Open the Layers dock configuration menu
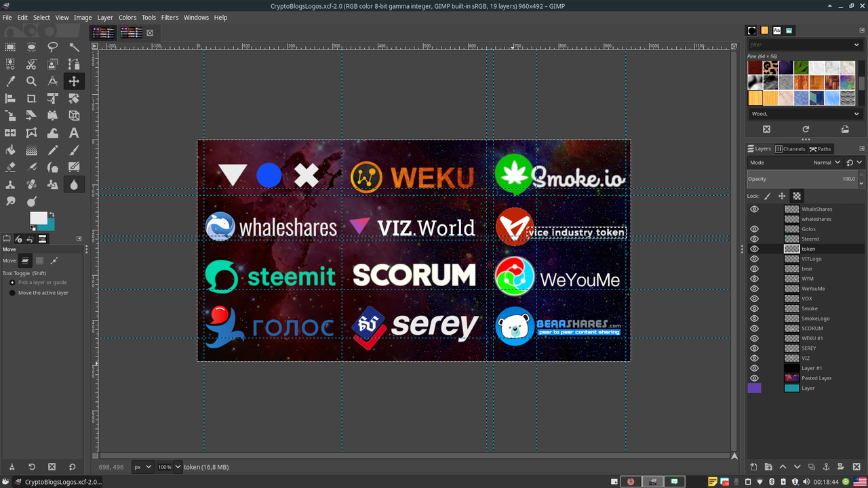The height and width of the screenshot is (488, 868). [x=862, y=149]
